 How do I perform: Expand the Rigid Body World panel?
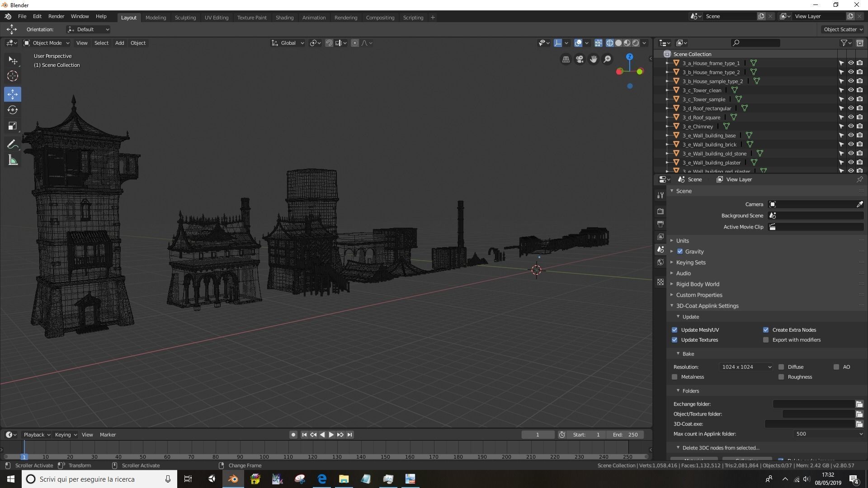[x=697, y=284]
